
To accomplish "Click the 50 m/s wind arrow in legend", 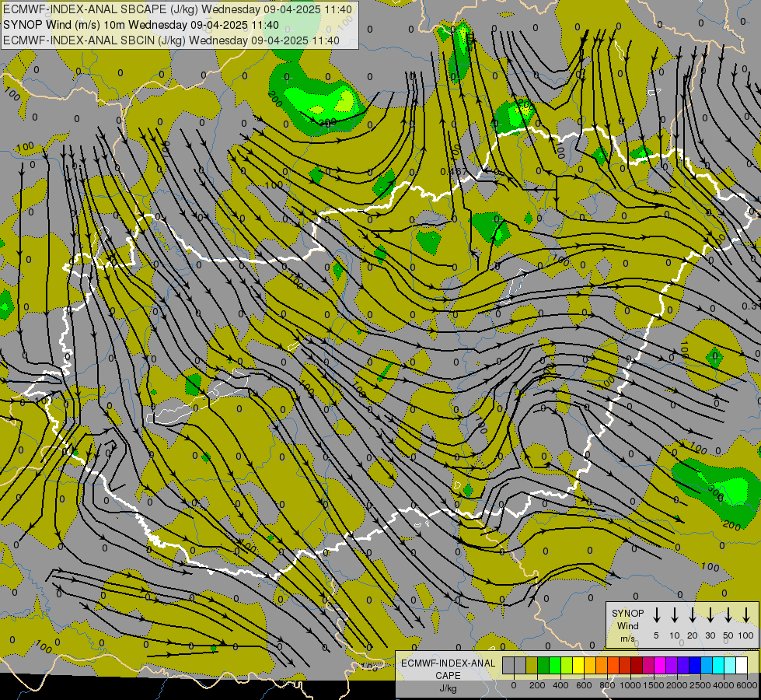I will click(x=728, y=614).
